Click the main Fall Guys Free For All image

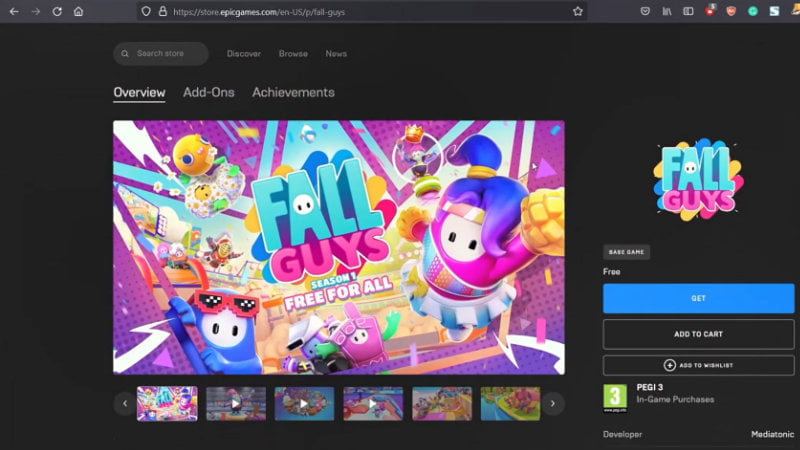click(x=339, y=247)
